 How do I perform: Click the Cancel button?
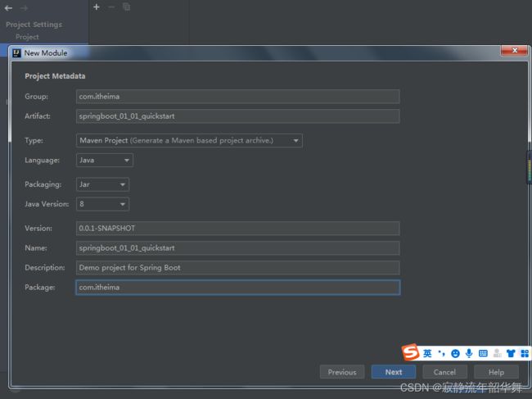[444, 372]
